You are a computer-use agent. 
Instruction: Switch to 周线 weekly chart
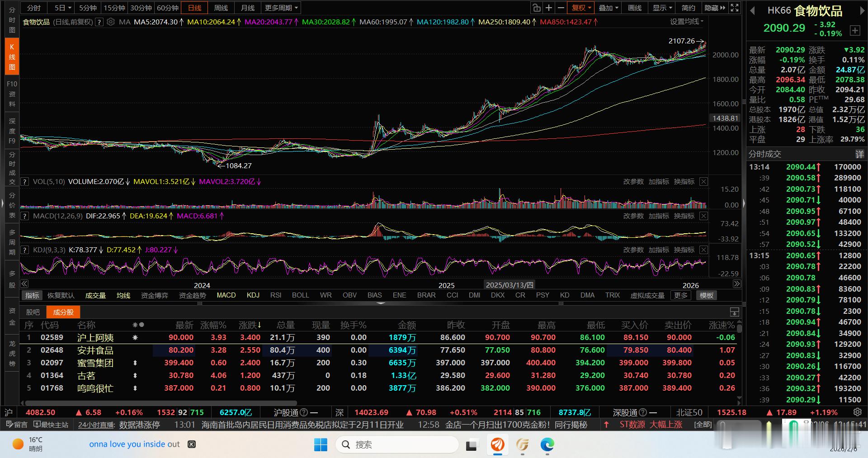click(x=221, y=8)
